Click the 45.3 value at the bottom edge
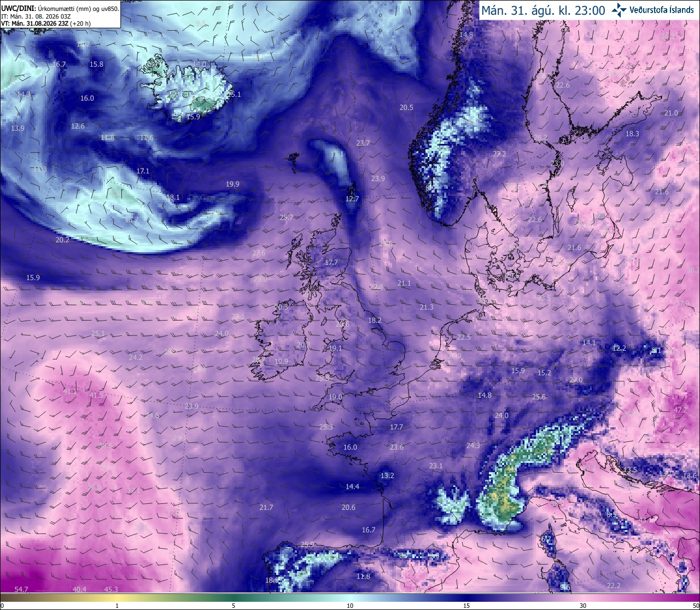The width and height of the screenshot is (700, 610). 111,589
